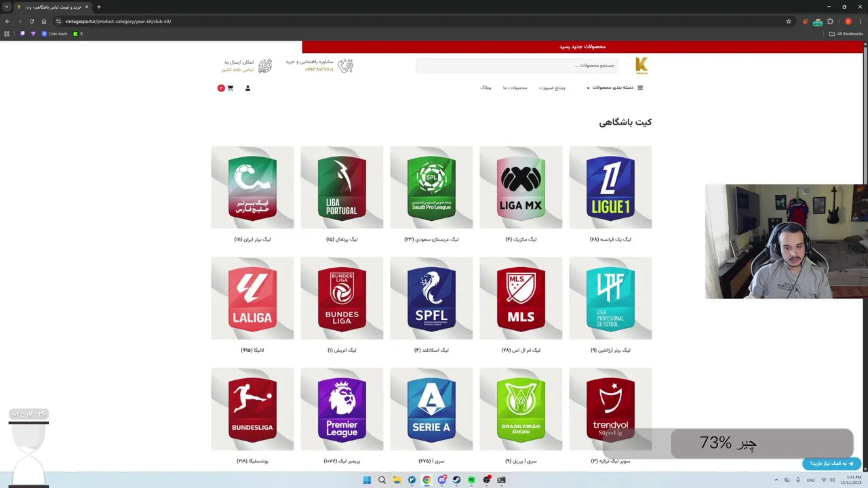Open the 'محصولات ما' menu item

point(515,87)
